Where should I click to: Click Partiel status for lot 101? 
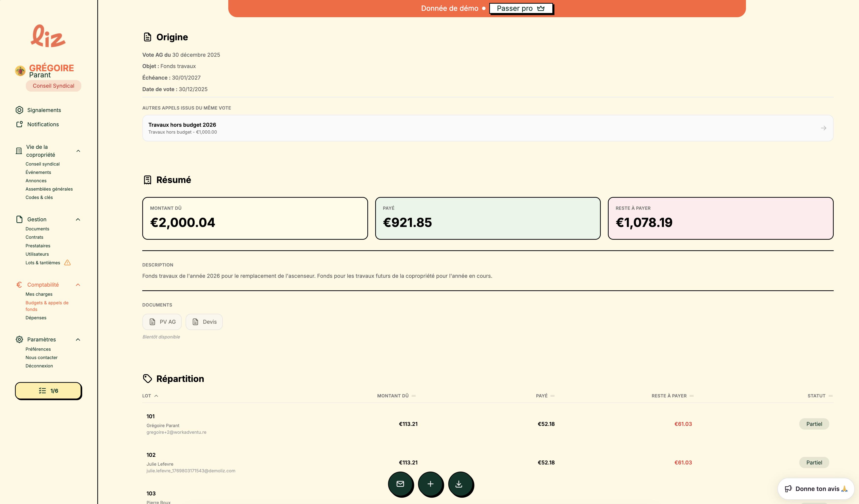[814, 424]
